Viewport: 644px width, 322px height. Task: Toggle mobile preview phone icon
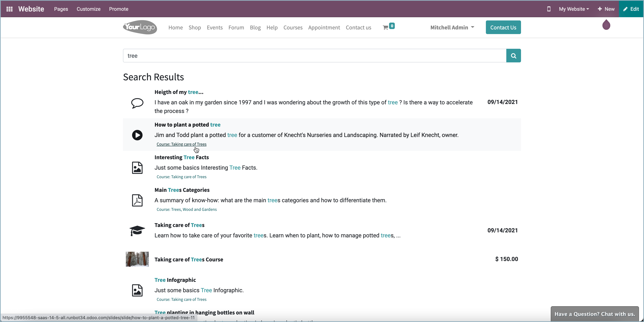(549, 9)
